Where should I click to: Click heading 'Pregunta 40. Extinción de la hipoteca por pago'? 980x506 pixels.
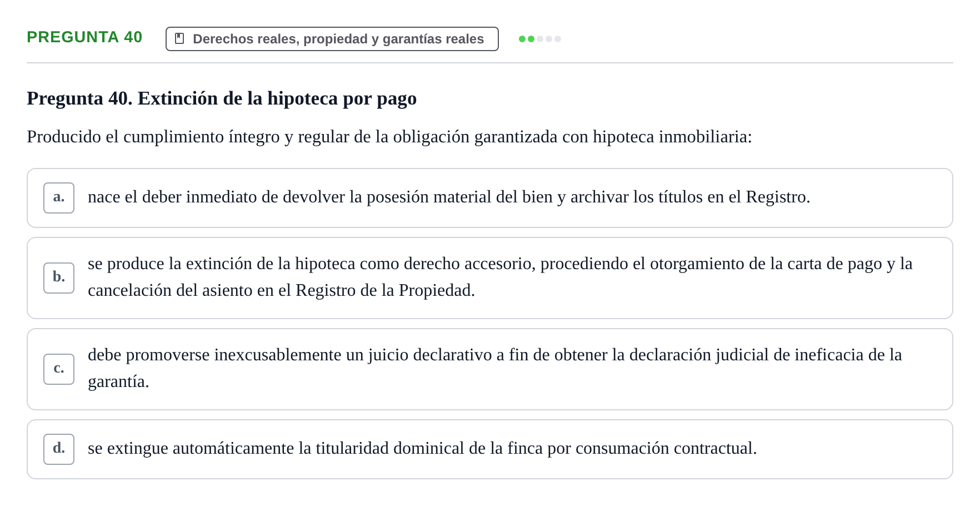tap(222, 98)
